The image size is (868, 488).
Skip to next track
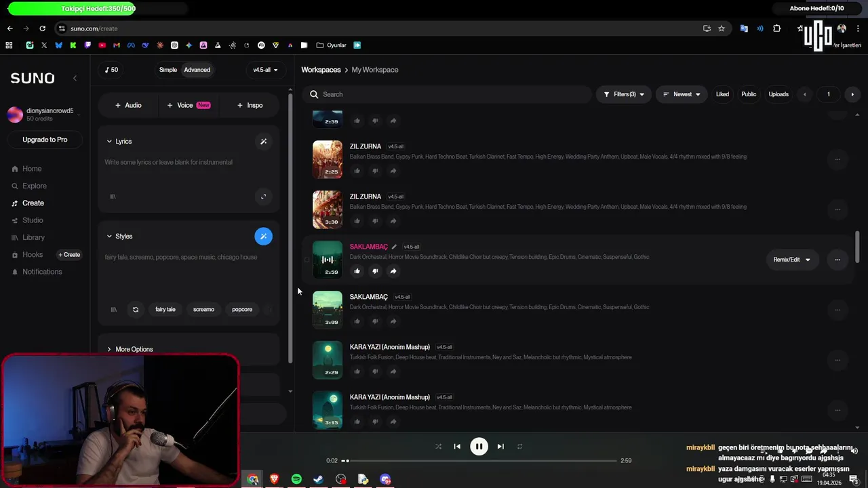tap(500, 447)
